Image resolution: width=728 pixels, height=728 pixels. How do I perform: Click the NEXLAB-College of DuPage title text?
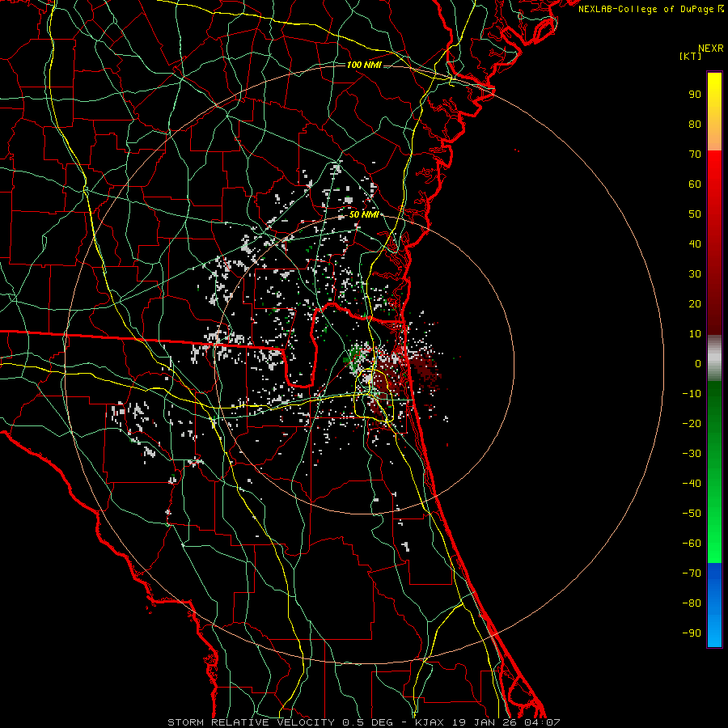(647, 9)
